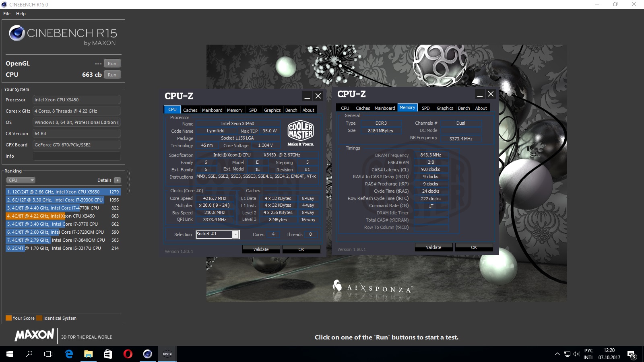Open Microsoft Store from taskbar

[108, 354]
